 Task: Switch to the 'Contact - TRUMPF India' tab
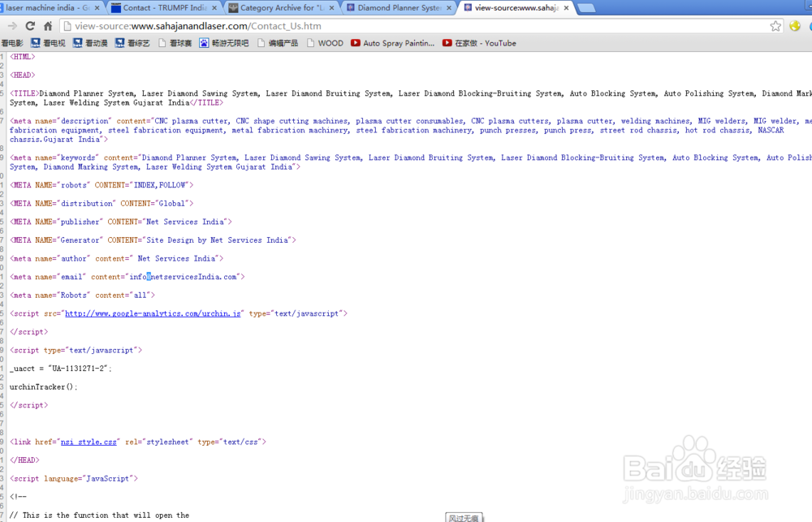[x=165, y=8]
